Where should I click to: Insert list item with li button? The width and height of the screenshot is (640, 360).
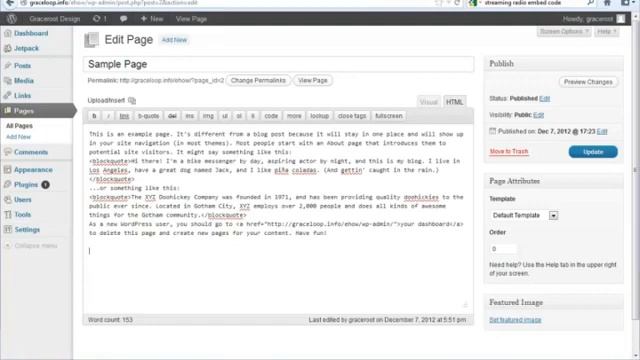[253, 116]
